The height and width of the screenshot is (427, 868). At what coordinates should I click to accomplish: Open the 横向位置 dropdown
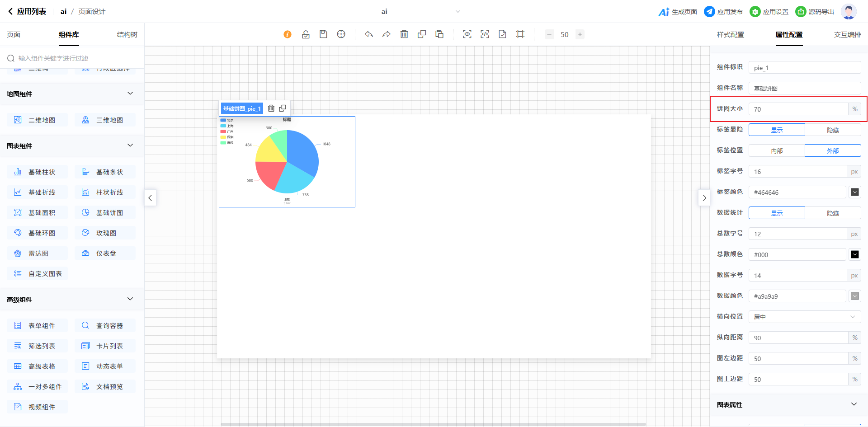pyautogui.click(x=805, y=317)
